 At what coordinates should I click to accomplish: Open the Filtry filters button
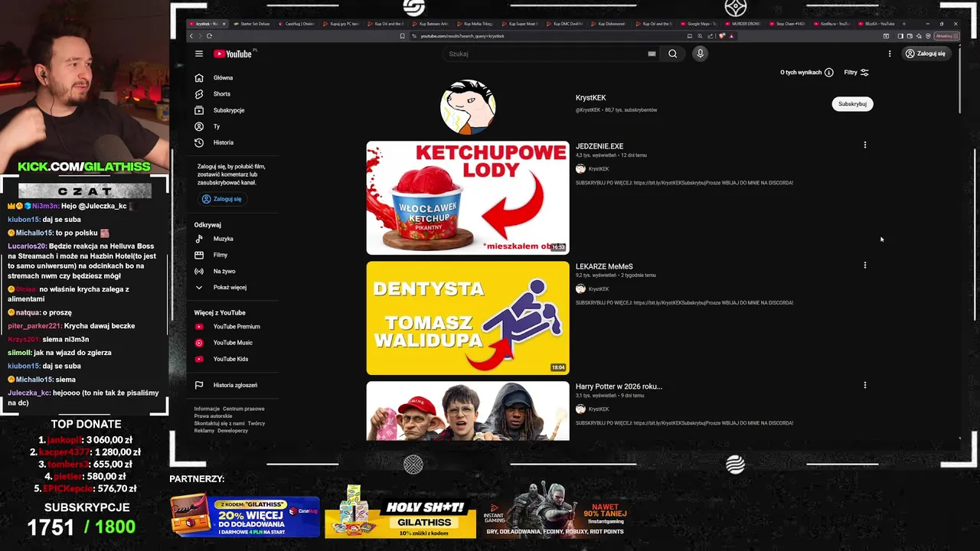(856, 73)
